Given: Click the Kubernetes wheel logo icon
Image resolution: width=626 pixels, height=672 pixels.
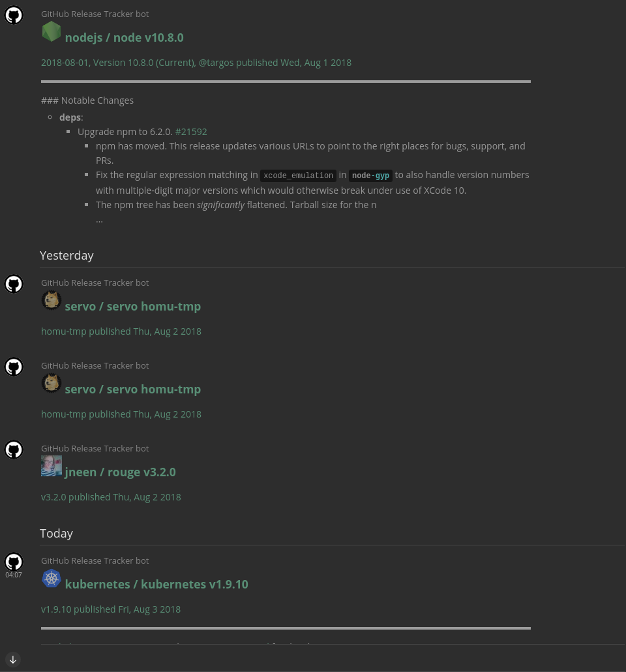Looking at the screenshot, I should coord(52,578).
